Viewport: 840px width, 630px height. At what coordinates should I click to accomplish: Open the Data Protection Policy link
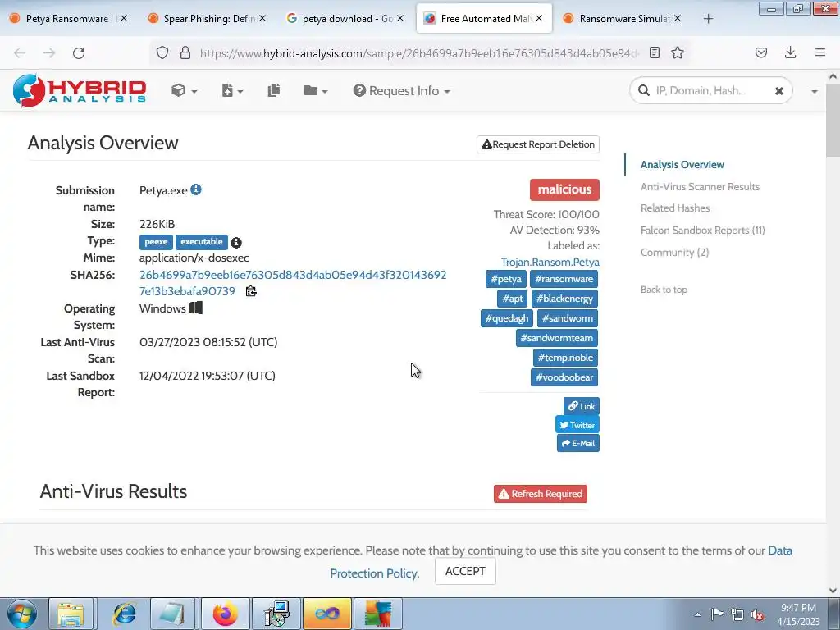[x=561, y=561]
